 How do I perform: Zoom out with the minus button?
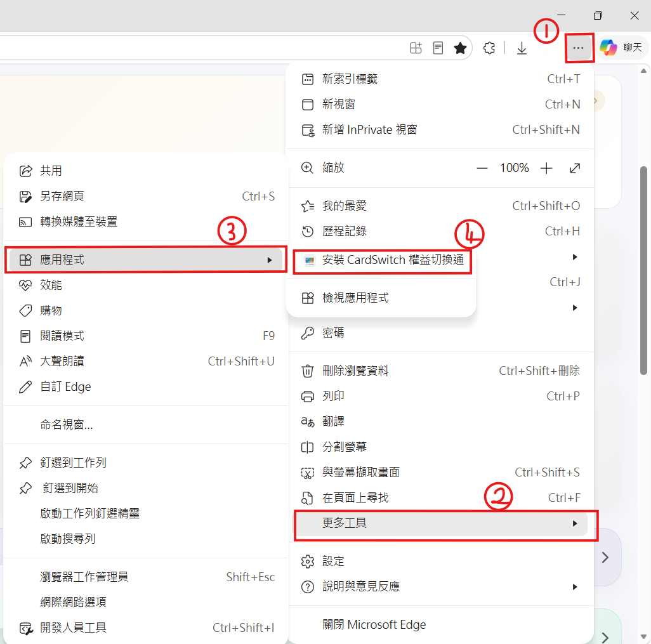[x=482, y=168]
